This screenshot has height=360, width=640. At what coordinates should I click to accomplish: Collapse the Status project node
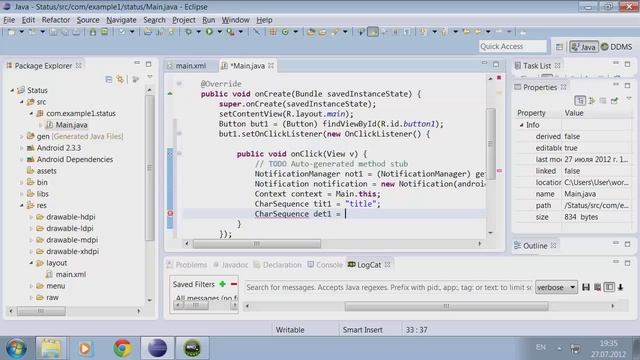click(12, 90)
